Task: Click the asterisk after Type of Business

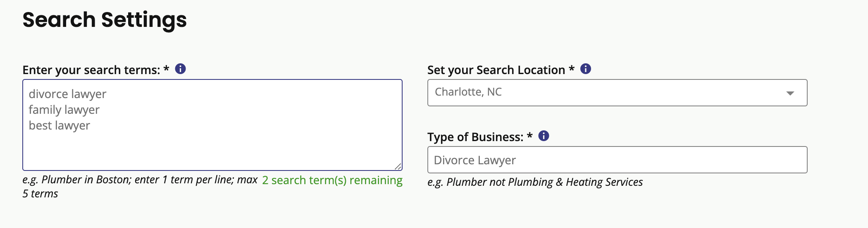Action: (x=529, y=135)
